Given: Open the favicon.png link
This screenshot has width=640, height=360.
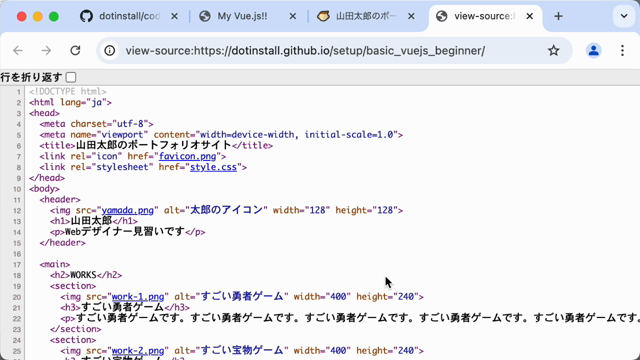Looking at the screenshot, I should (x=187, y=156).
